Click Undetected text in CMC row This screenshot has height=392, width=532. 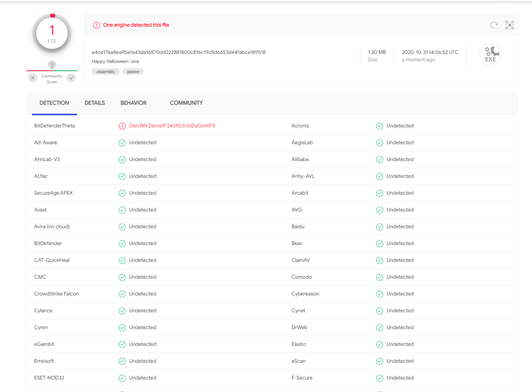tap(143, 277)
